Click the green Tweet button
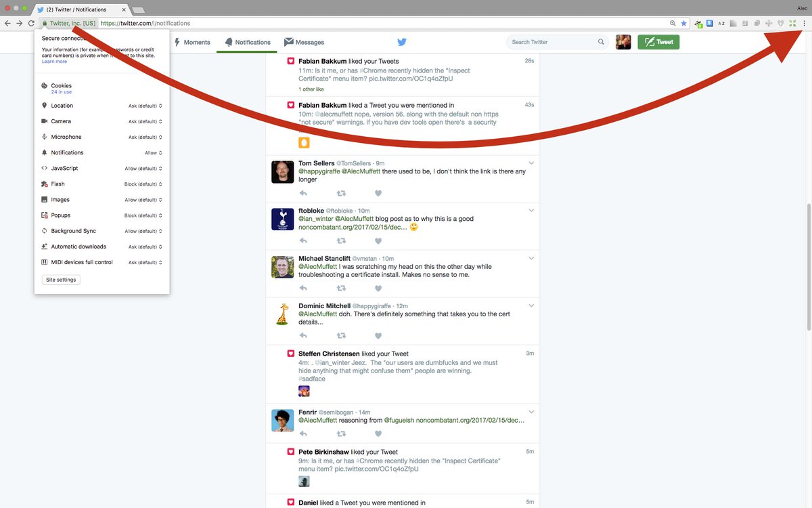The width and height of the screenshot is (812, 508). click(658, 42)
